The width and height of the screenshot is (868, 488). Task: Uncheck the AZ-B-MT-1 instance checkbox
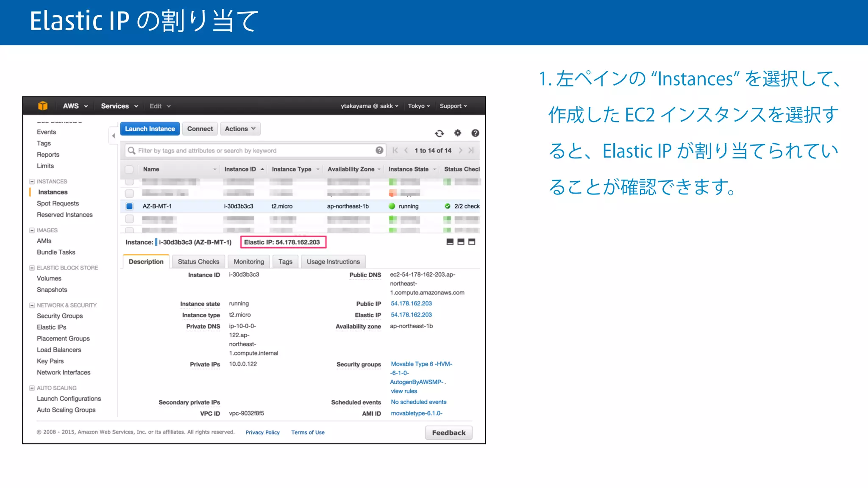click(x=130, y=206)
